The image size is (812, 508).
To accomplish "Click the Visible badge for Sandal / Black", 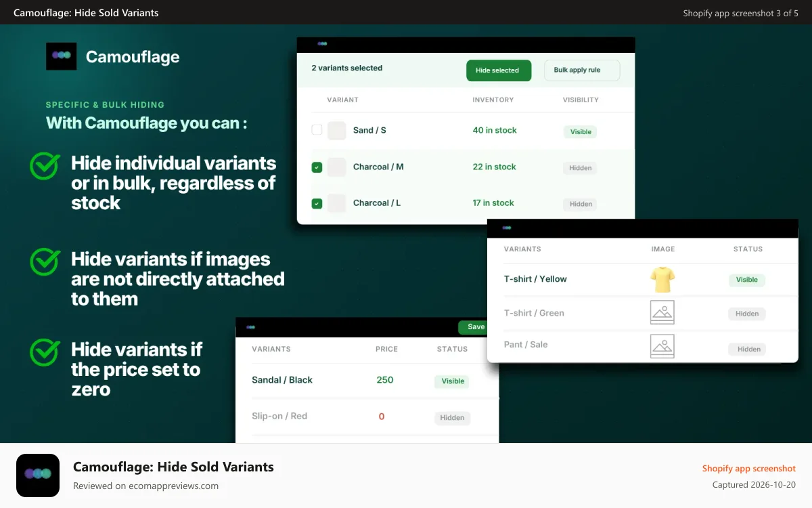I will click(x=453, y=381).
